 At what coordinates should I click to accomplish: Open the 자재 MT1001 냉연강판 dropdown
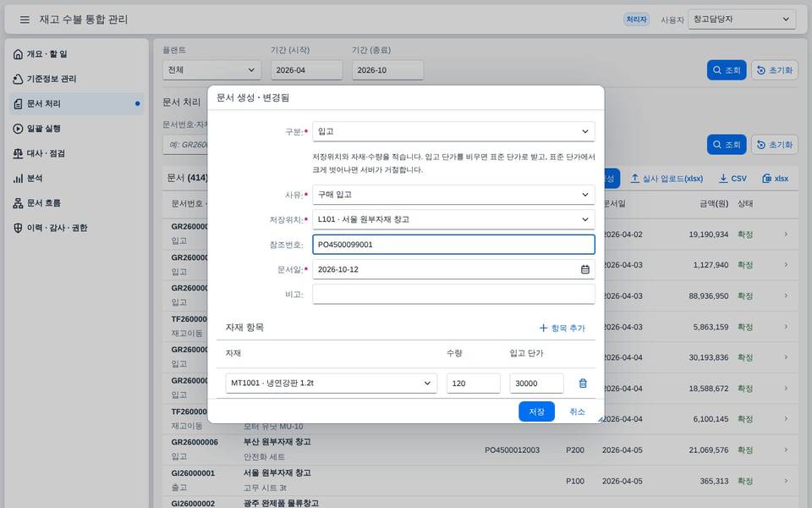point(331,384)
